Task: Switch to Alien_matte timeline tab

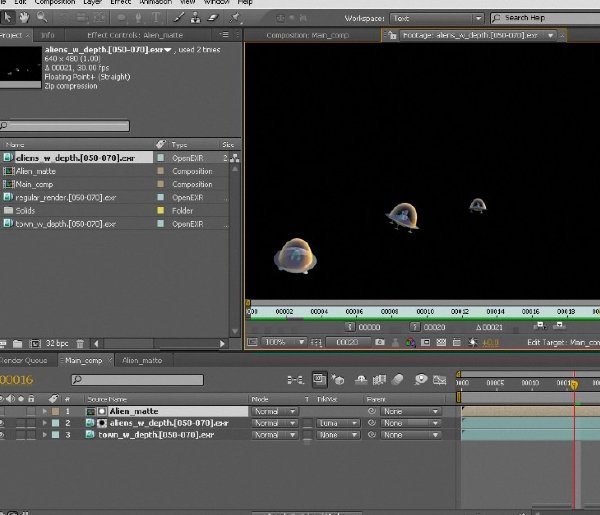Action: (x=142, y=360)
